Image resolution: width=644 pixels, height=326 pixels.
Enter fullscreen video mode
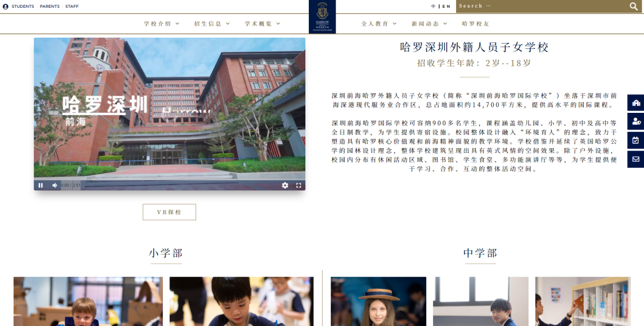pos(299,185)
